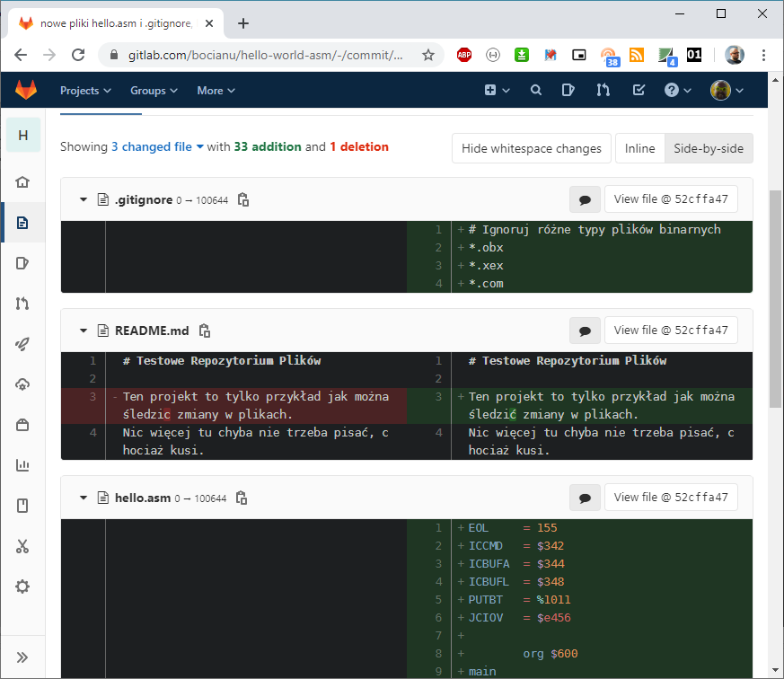
Task: Click the GitLab fox logo
Action: tap(26, 90)
